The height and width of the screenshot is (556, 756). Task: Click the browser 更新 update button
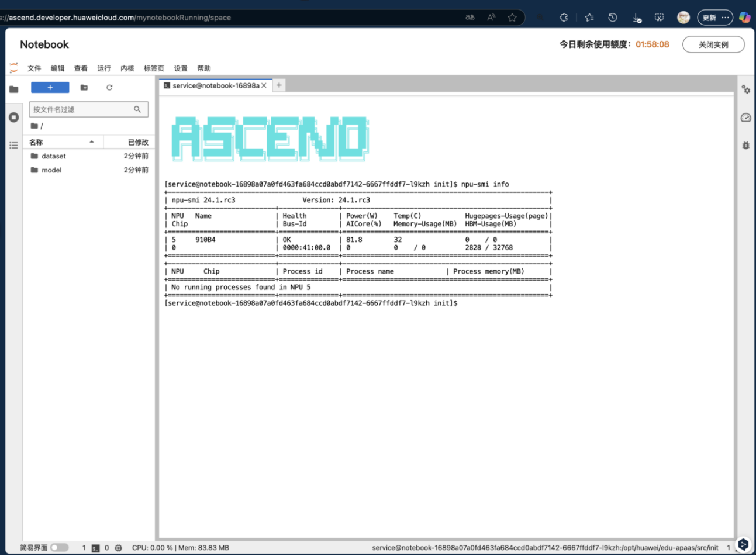pos(715,18)
